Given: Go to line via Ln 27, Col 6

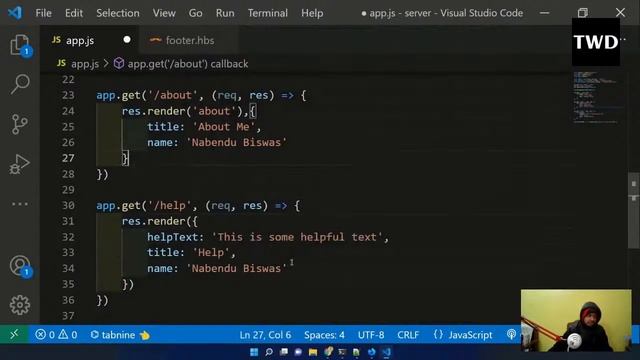Looking at the screenshot, I should (x=265, y=335).
